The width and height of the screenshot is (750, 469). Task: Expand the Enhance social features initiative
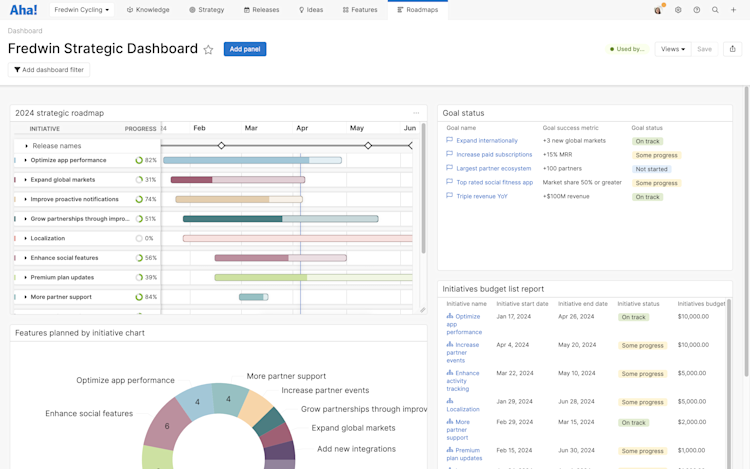tap(25, 258)
